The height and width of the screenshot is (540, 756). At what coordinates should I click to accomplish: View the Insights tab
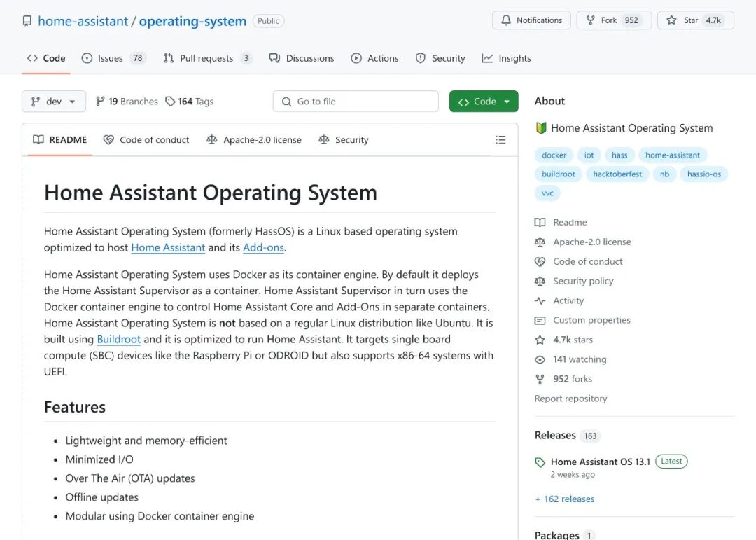(506, 58)
